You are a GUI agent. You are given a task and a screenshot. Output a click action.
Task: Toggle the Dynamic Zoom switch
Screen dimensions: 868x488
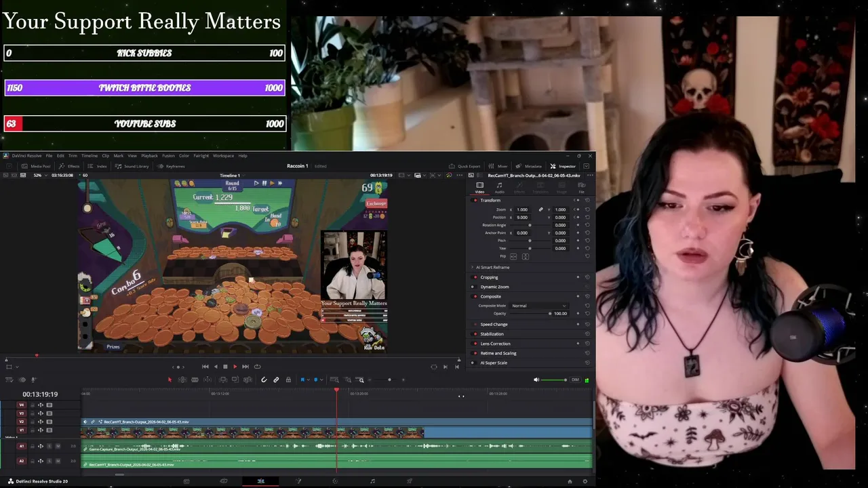tap(474, 287)
